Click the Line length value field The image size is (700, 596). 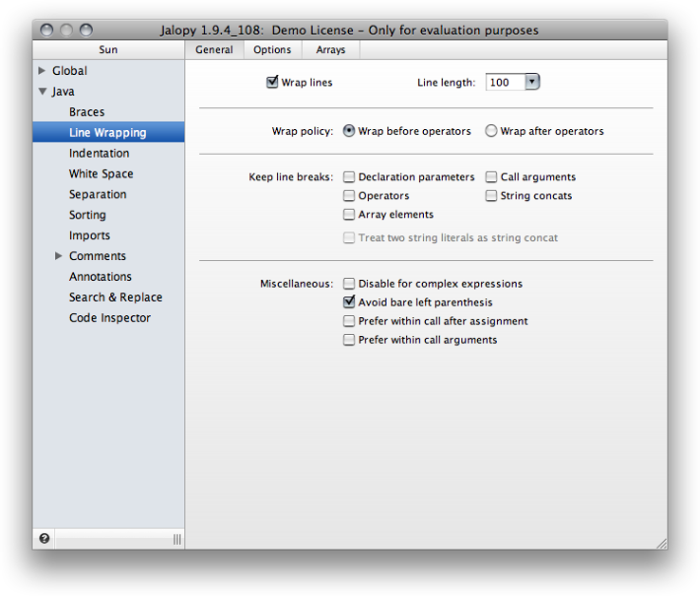coord(506,82)
